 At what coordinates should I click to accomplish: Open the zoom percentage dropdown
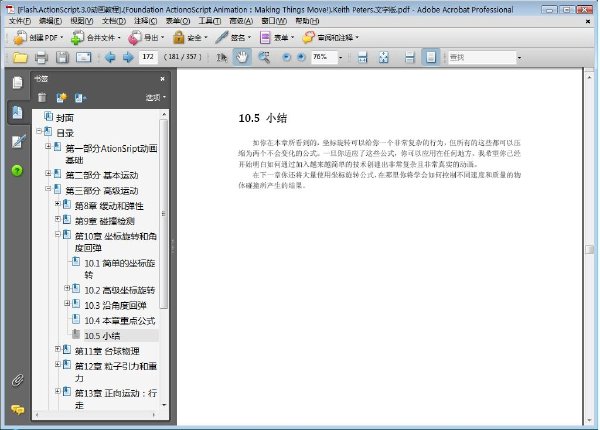point(341,58)
